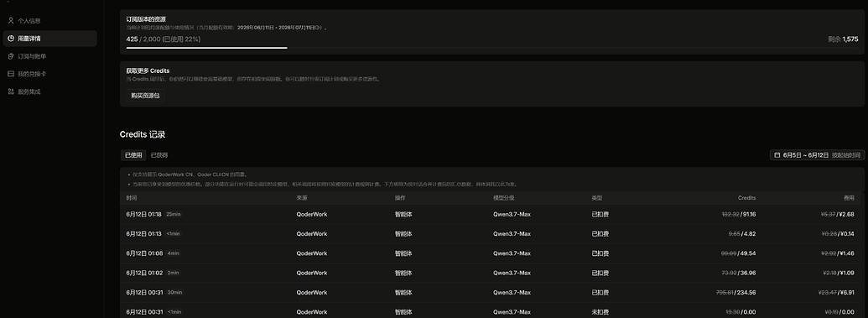This screenshot has width=868, height=318.
Task: Click the Credits column header
Action: pos(746,198)
